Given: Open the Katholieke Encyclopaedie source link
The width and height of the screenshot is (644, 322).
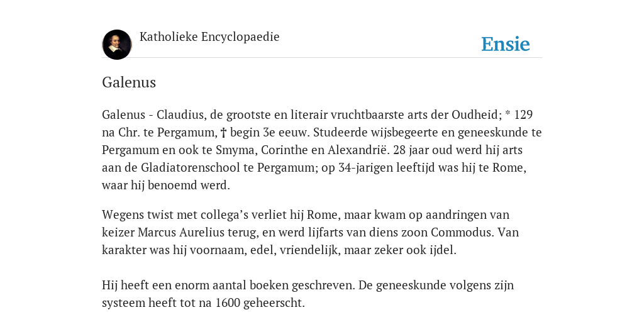Looking at the screenshot, I should pyautogui.click(x=209, y=37).
